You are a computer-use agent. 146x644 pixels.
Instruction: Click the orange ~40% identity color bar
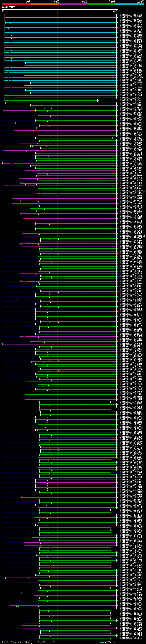(45, 4)
